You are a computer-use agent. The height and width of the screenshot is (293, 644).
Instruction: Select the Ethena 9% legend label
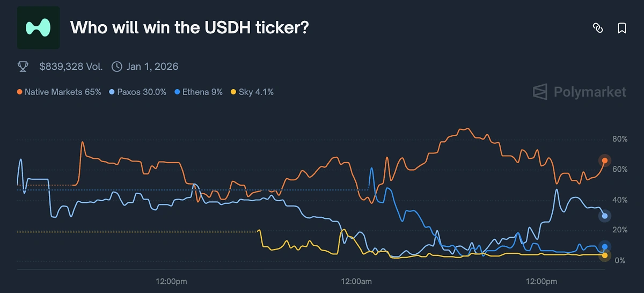coord(202,92)
